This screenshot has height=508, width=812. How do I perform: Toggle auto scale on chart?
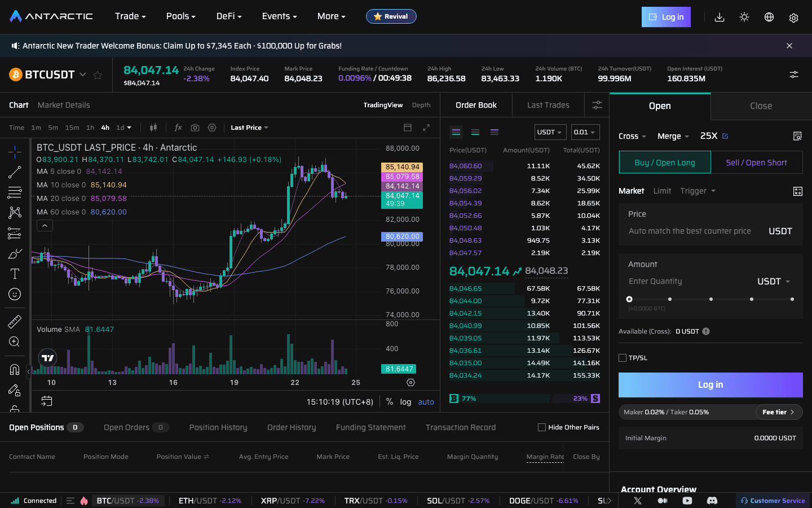coord(426,402)
